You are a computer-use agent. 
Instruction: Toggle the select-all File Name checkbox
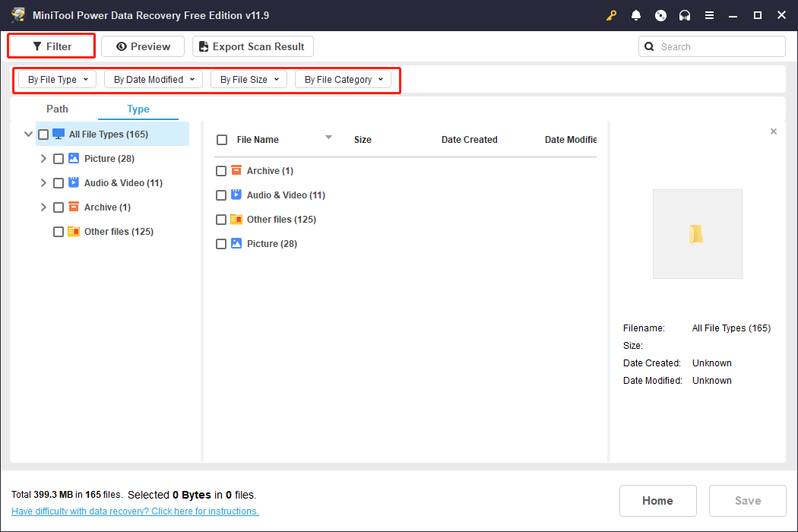[x=222, y=140]
